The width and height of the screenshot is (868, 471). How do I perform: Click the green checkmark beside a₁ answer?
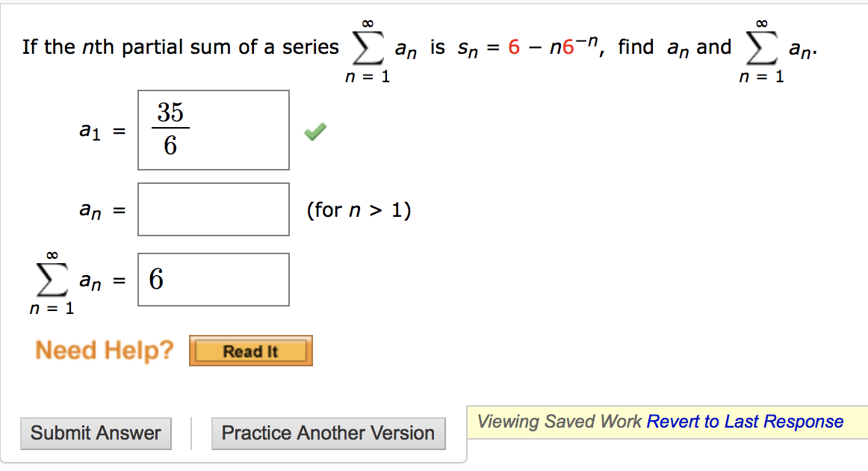click(x=314, y=130)
